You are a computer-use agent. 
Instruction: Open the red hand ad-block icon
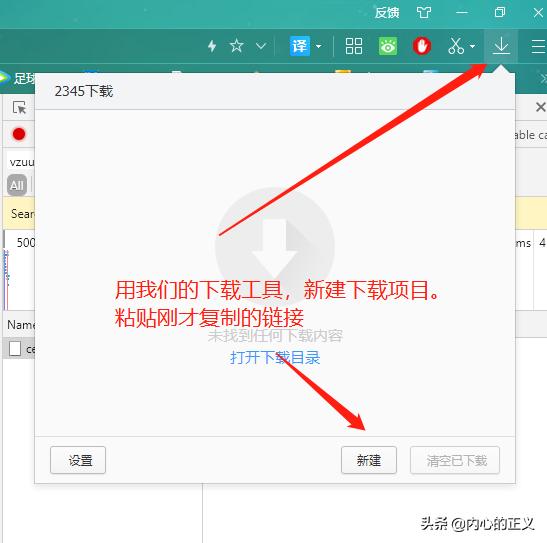click(x=422, y=46)
